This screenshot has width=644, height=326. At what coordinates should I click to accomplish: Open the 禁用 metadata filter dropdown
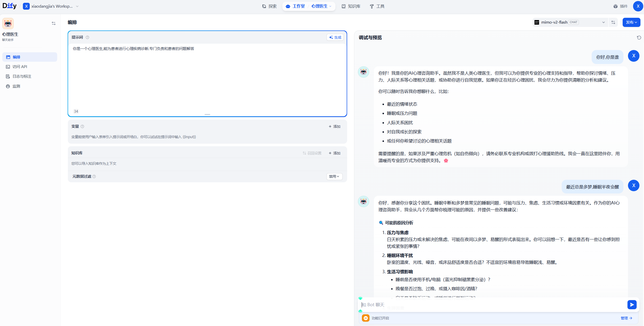click(x=334, y=176)
